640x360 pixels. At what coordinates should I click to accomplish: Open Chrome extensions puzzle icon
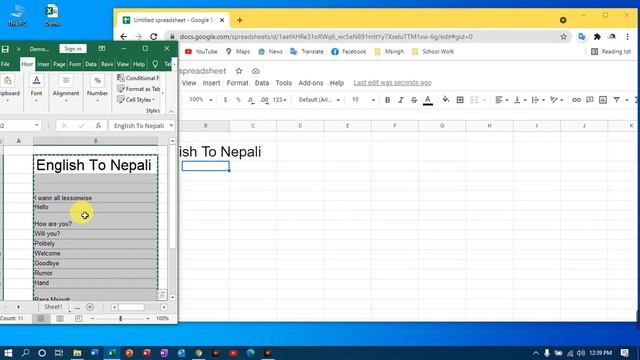(597, 37)
